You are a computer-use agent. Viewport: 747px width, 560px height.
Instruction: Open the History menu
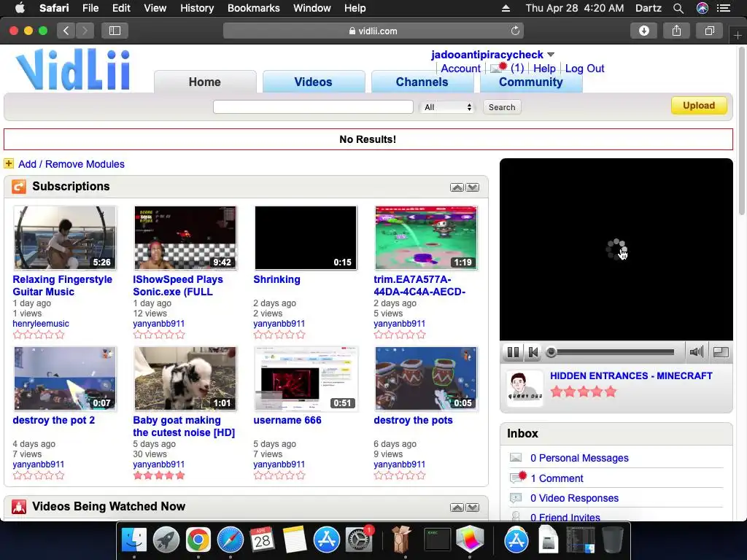pyautogui.click(x=197, y=8)
